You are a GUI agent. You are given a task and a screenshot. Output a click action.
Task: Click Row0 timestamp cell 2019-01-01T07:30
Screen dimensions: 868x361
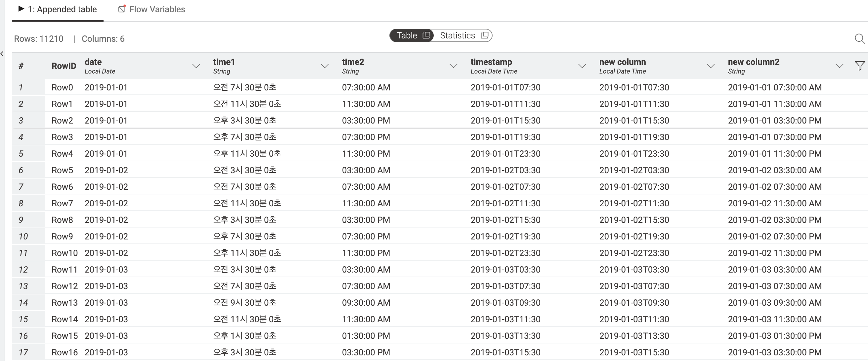coord(505,87)
